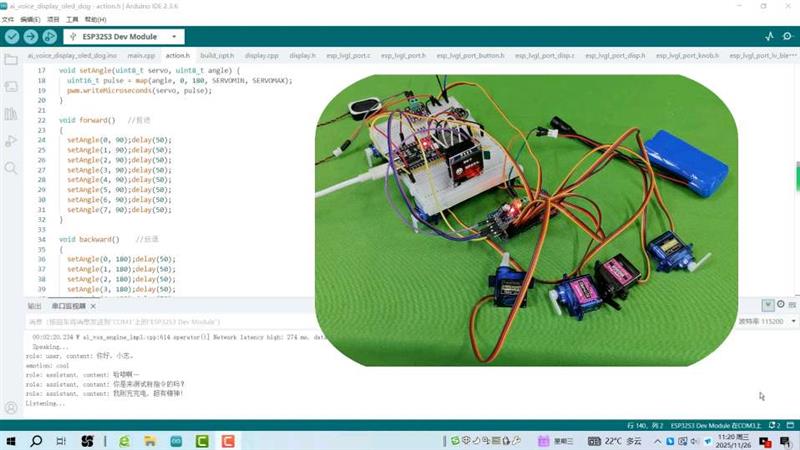Click the void forward() line in editor
800x450 pixels.
coord(87,120)
